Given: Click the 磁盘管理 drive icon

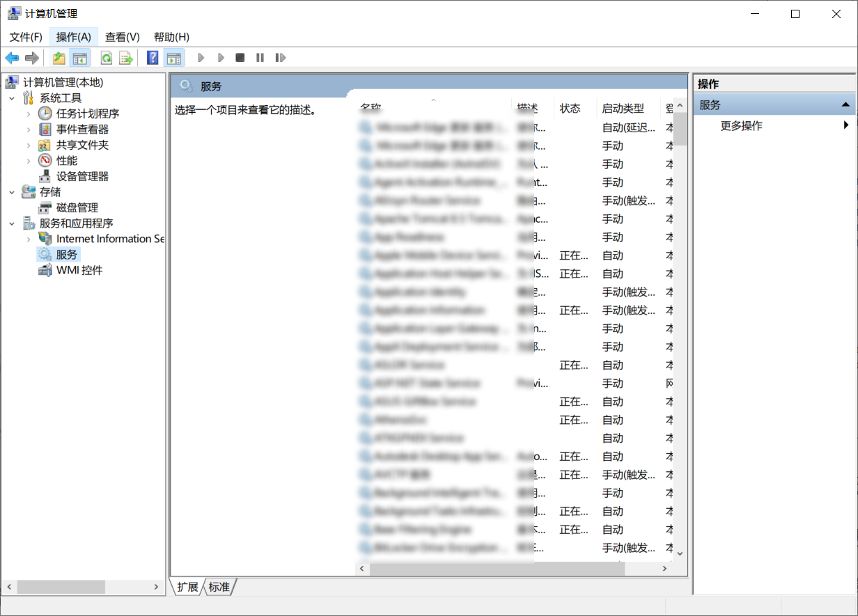Looking at the screenshot, I should click(x=45, y=207).
